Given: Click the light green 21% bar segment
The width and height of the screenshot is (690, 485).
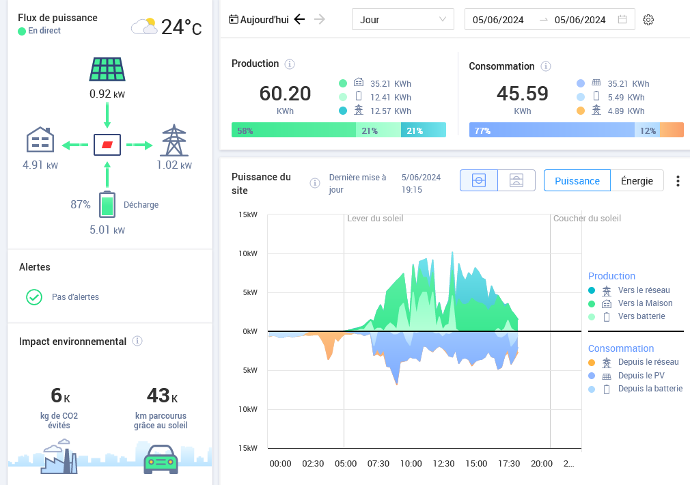Looking at the screenshot, I should tap(378, 130).
